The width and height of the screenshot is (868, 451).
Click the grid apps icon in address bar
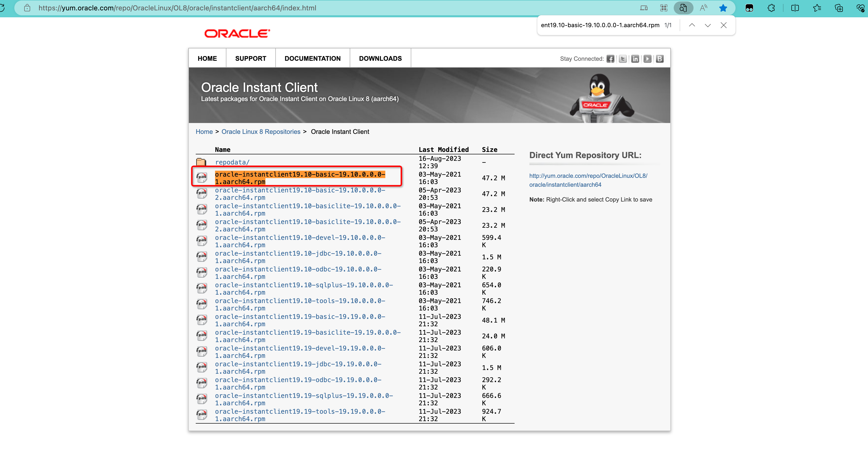[664, 8]
